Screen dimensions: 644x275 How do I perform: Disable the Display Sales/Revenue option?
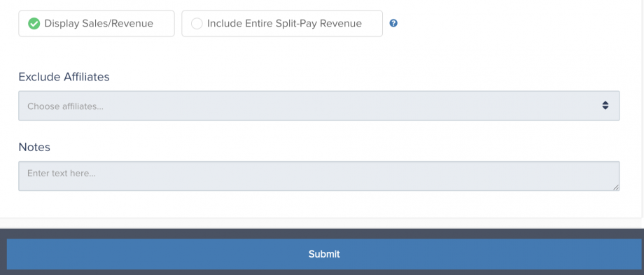(x=97, y=23)
